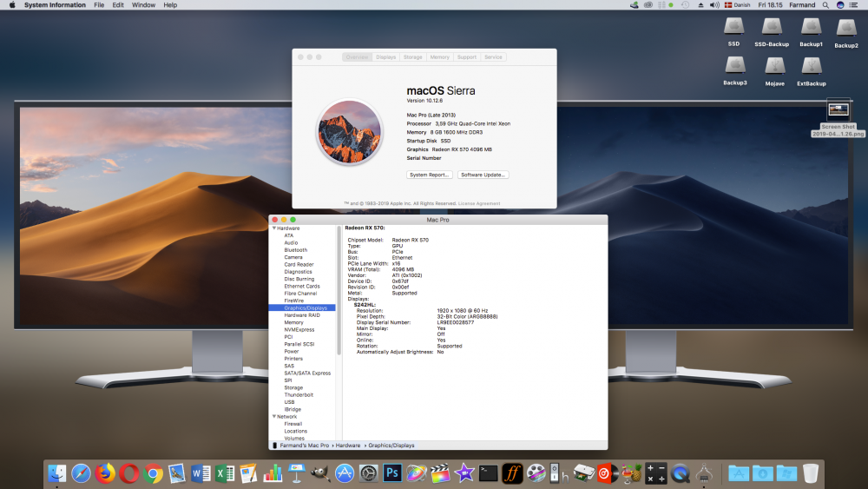Switch to the Displays tab
This screenshot has height=489, width=868.
(386, 57)
